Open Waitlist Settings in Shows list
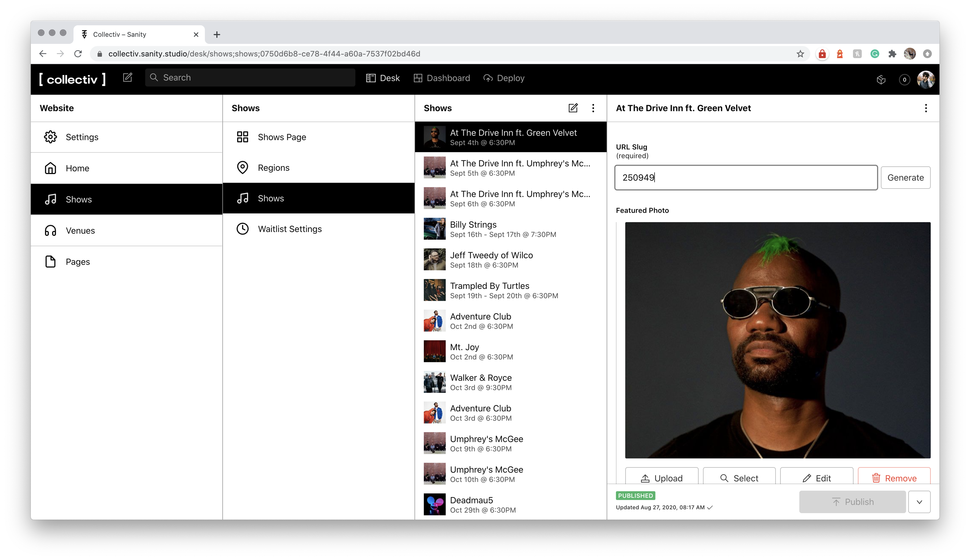 [x=289, y=229]
